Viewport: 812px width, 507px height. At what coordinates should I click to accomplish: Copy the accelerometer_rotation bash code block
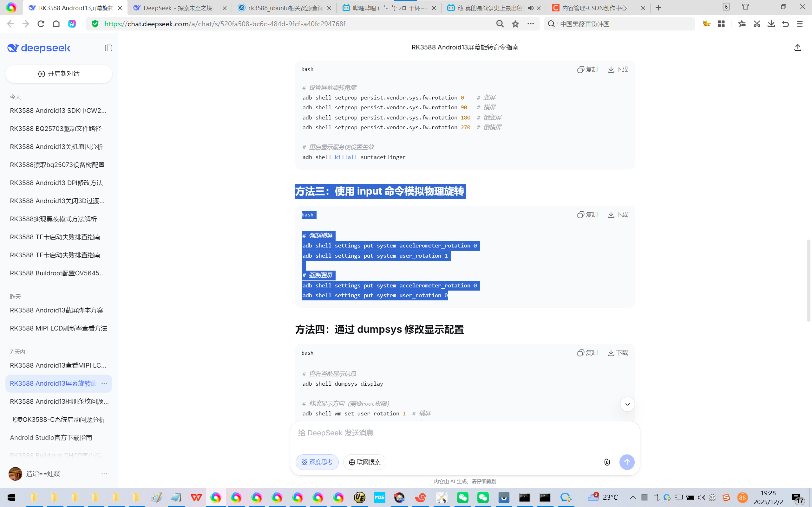(587, 215)
